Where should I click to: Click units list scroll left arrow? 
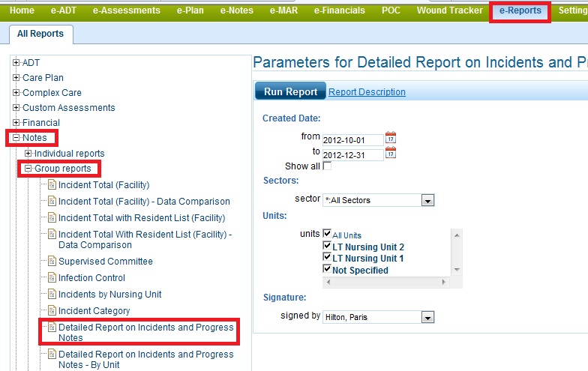click(x=328, y=282)
